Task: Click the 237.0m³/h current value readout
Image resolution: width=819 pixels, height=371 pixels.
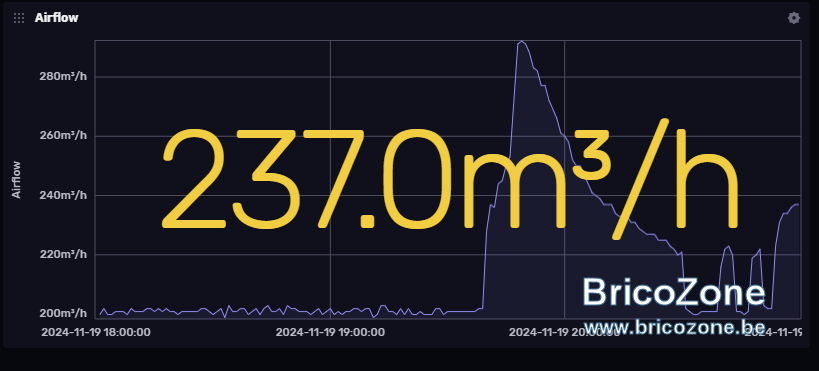Action: pyautogui.click(x=450, y=179)
